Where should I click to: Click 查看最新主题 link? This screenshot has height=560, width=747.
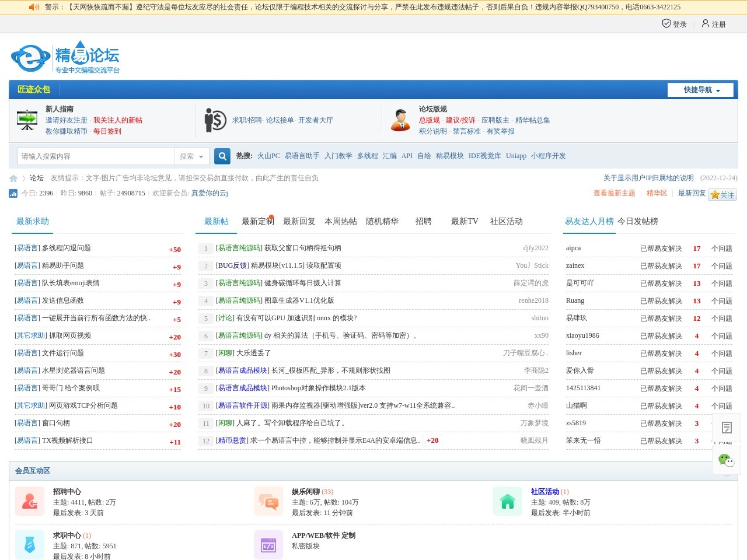[x=615, y=193]
